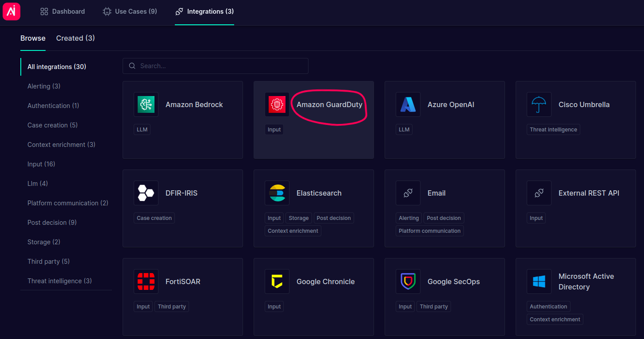Click the Google SecOps shield icon
This screenshot has width=644, height=339.
pyautogui.click(x=408, y=281)
